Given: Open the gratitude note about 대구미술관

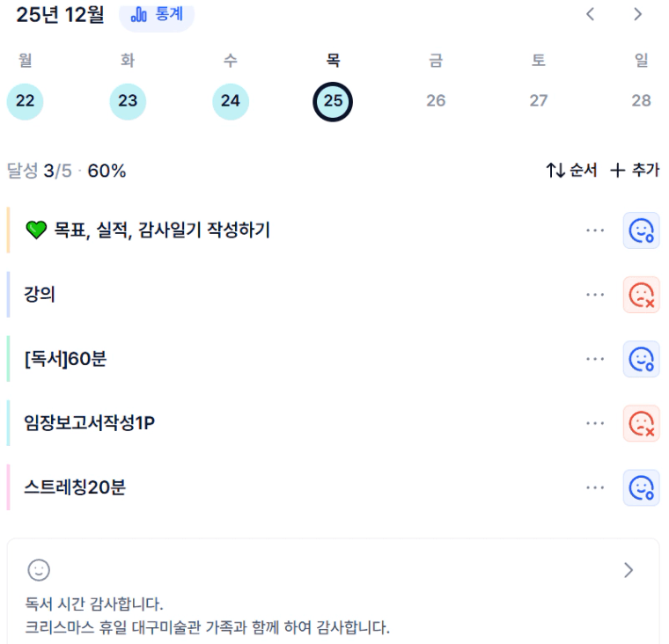Looking at the screenshot, I should (x=208, y=628).
